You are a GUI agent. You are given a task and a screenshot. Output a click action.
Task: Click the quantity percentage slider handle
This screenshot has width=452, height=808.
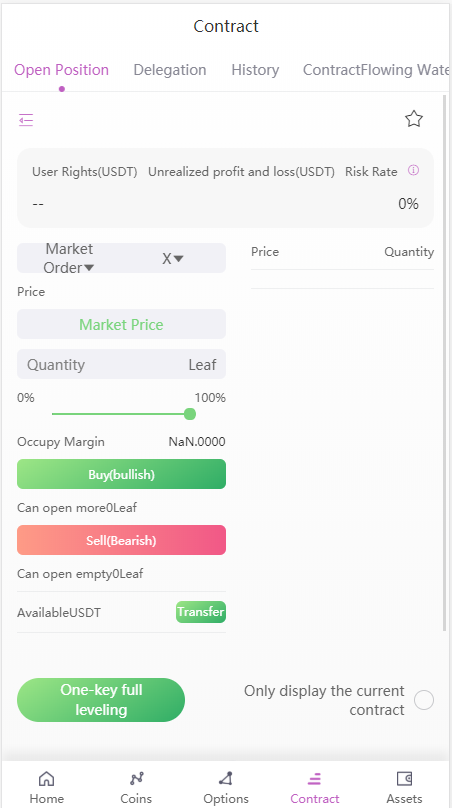point(190,414)
